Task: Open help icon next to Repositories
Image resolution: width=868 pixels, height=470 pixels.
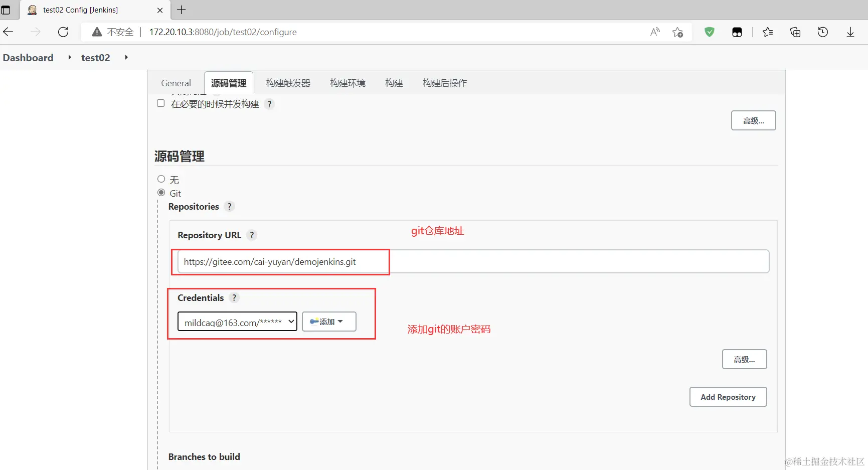Action: pos(229,206)
